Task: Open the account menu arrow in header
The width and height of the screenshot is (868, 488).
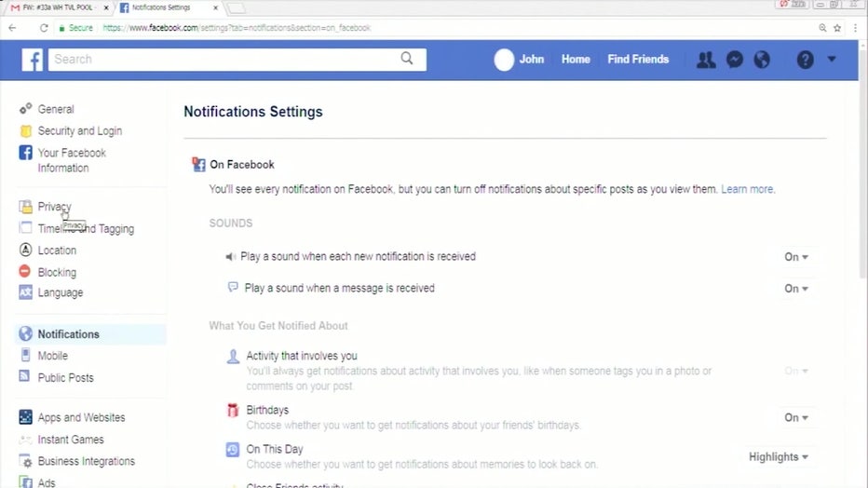Action: pos(832,59)
